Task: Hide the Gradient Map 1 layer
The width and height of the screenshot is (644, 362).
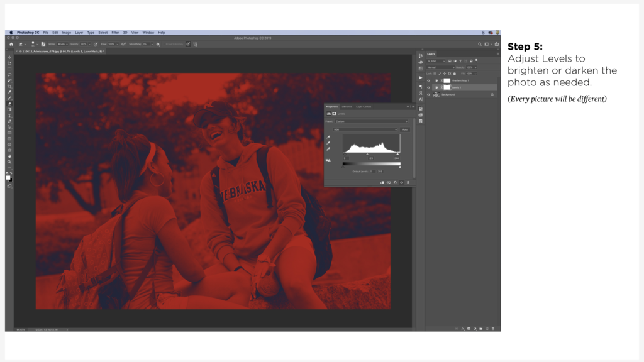Action: coord(429,80)
